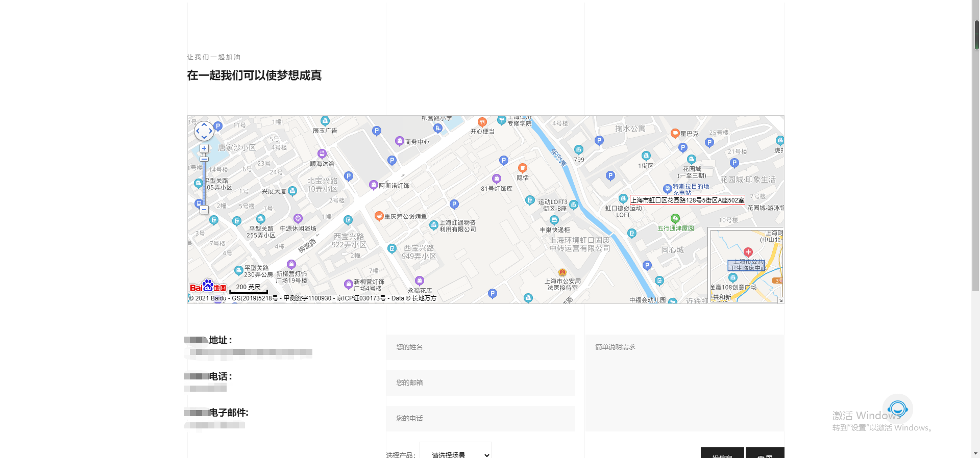The width and height of the screenshot is (980, 458).
Task: Click the 新柳营灯饰广场19号楼 shop marker
Action: pos(291,264)
